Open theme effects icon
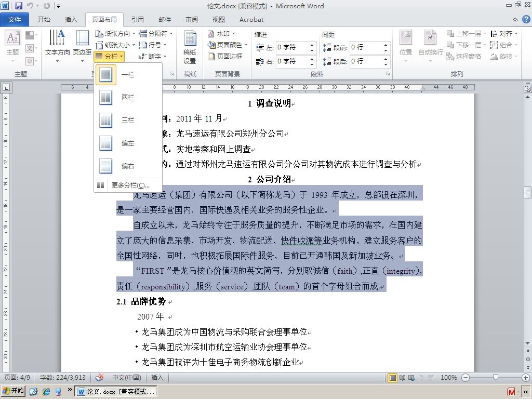 pos(30,61)
